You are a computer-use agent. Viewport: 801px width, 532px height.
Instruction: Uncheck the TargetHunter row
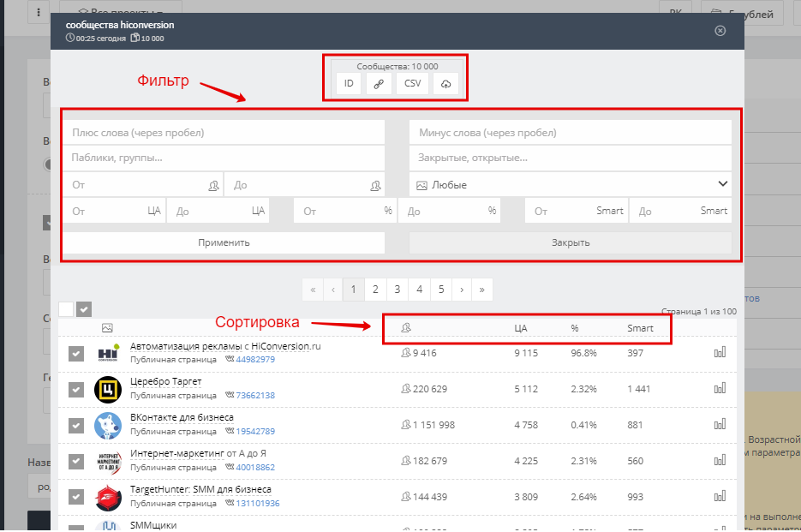76,497
